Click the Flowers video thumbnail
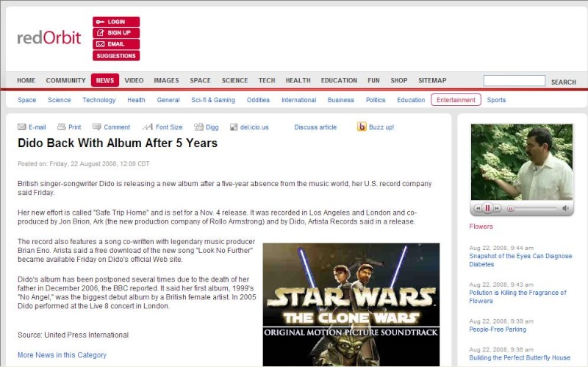This screenshot has height=367, width=588. coord(522,162)
